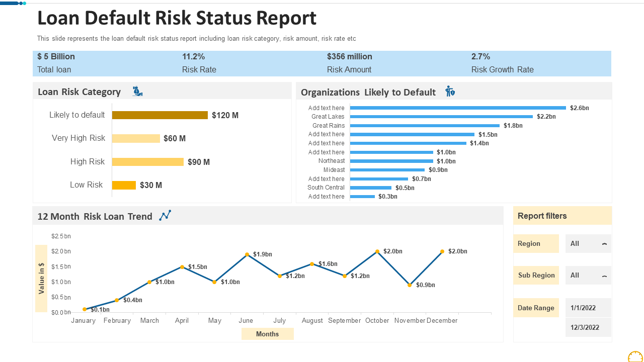Click the Northeast organization label

(x=332, y=161)
